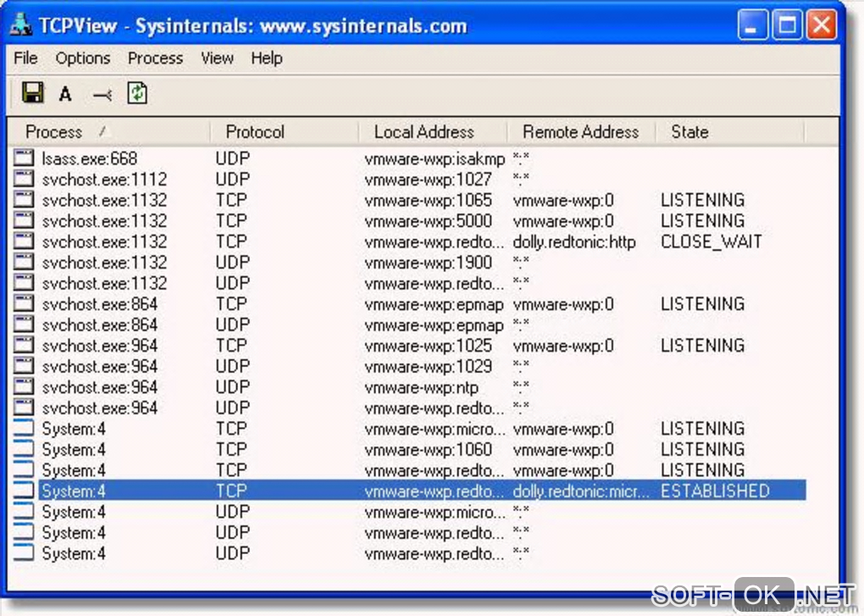Click local address vmware-wxp:1029
The image size is (864, 616).
pyautogui.click(x=428, y=366)
